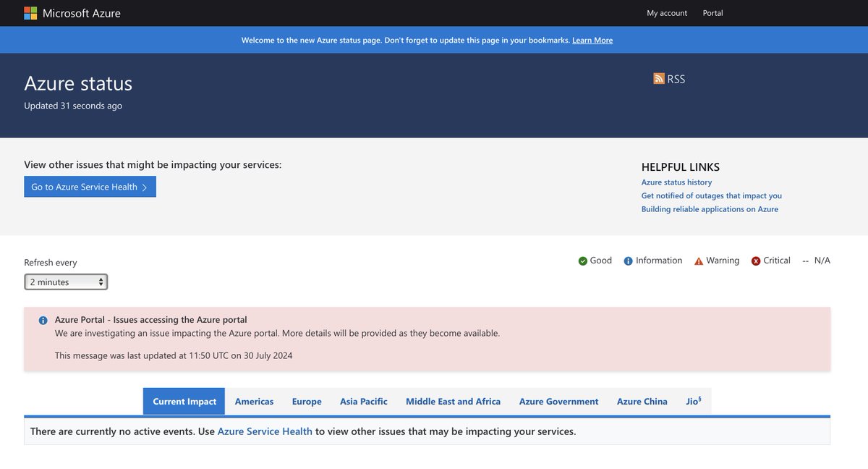Open My account in the top bar
Screen dimensions: 868x469
(x=667, y=13)
